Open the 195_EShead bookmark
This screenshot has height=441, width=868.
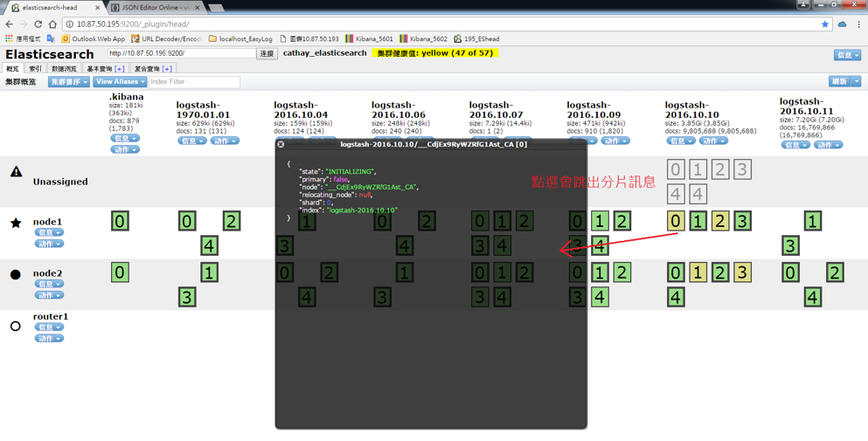pyautogui.click(x=476, y=38)
